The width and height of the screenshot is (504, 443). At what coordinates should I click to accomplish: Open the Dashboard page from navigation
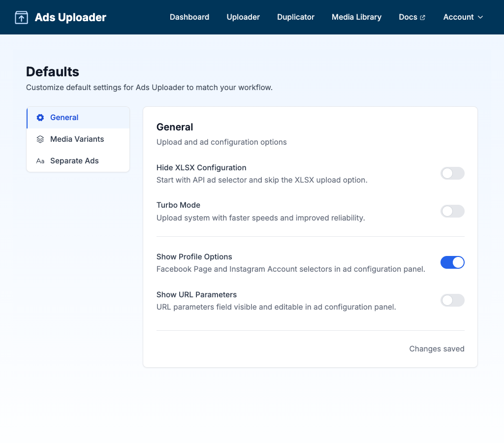click(x=189, y=17)
